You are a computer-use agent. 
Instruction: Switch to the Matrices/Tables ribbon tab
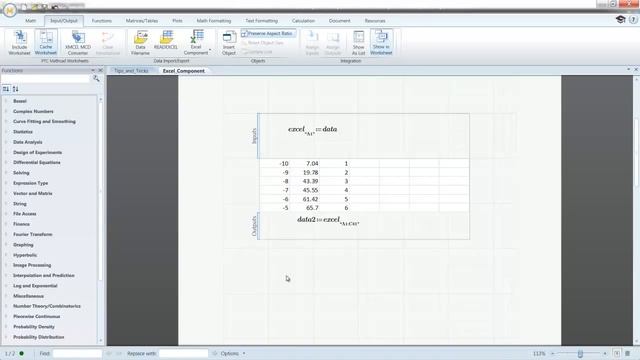coord(142,21)
